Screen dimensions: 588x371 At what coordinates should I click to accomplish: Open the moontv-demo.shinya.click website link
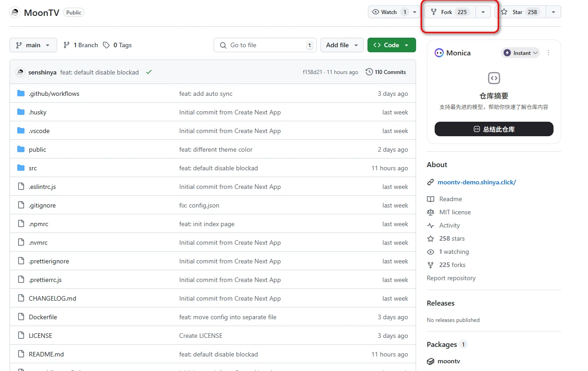(x=476, y=182)
